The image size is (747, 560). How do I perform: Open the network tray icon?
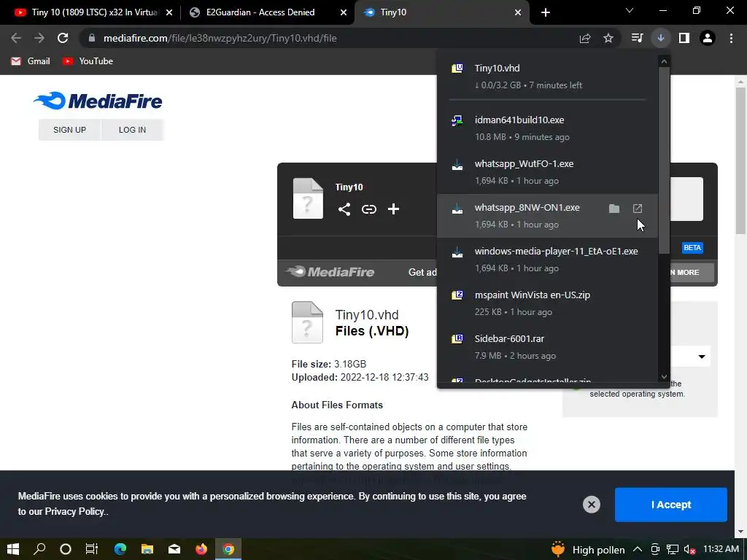(x=672, y=550)
